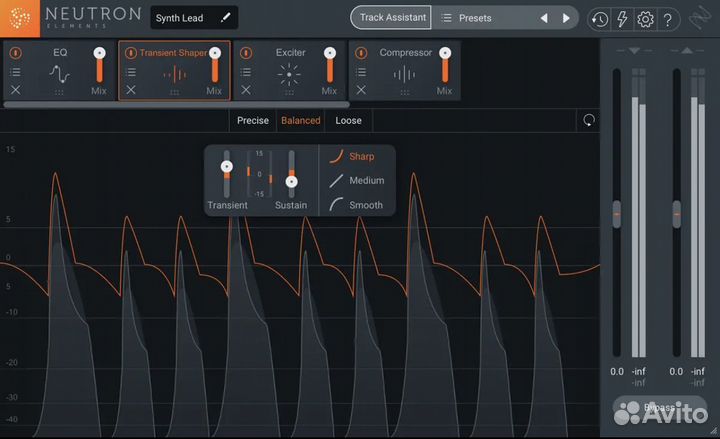Click the Synth Lead name field

click(194, 18)
